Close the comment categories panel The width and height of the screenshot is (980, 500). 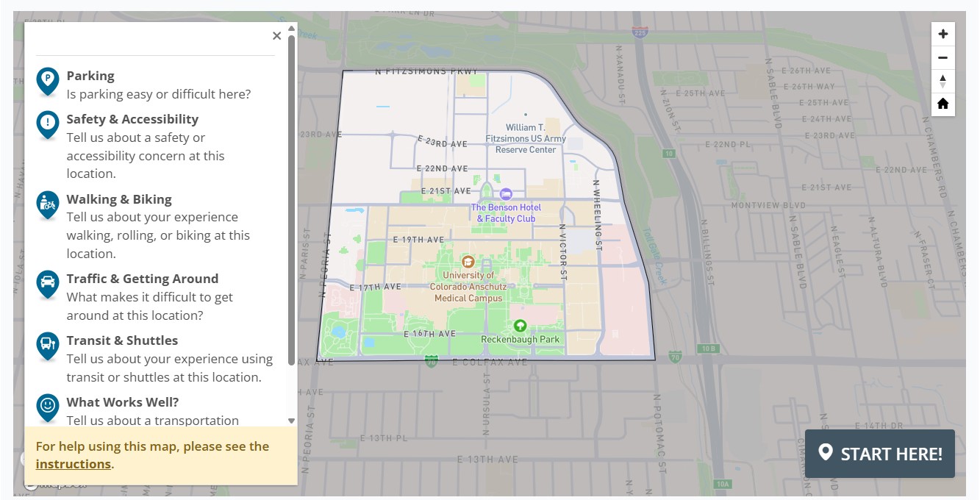coord(276,36)
